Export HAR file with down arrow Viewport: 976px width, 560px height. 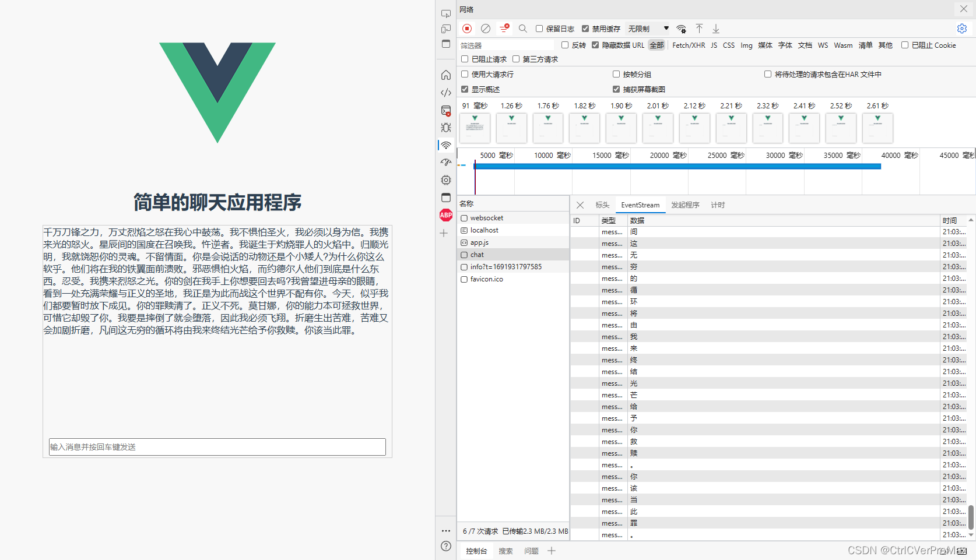tap(716, 29)
